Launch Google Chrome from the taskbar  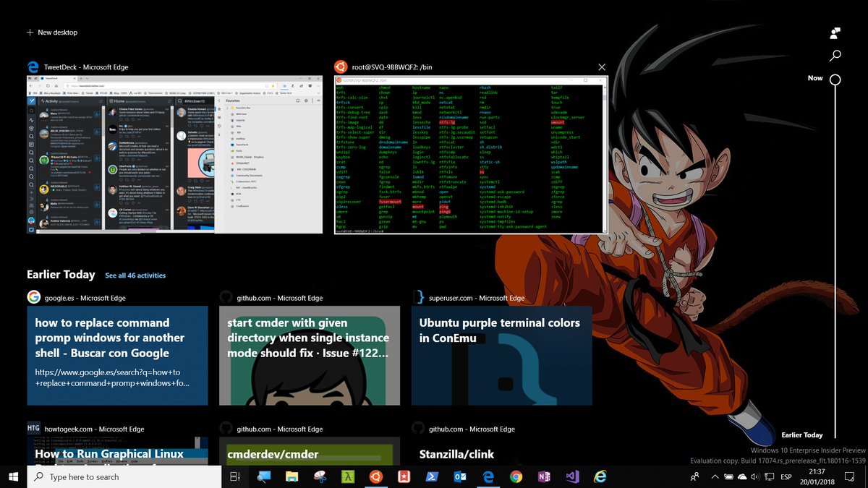tap(516, 476)
